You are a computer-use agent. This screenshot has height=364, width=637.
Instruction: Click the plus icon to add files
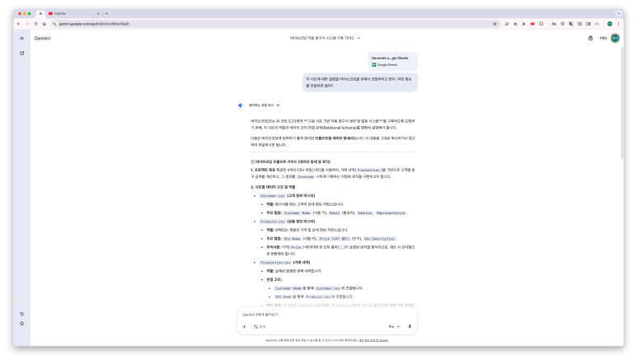click(x=244, y=326)
